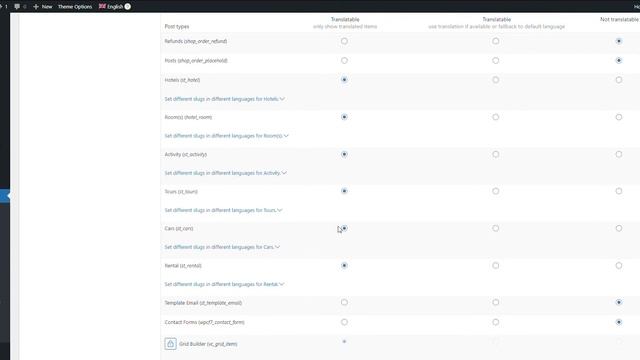This screenshot has height=360, width=640.
Task: Set Cars to translatable with fallback
Action: coord(496,228)
